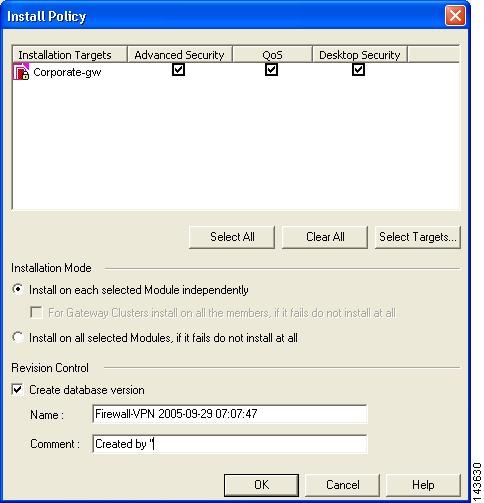Confirm with the OK button
The image size is (484, 503).
pyautogui.click(x=261, y=485)
